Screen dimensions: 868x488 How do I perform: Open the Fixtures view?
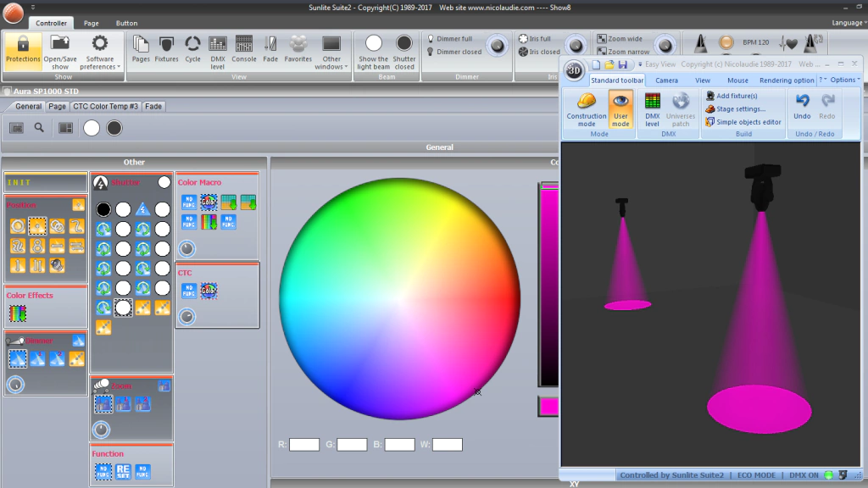[166, 50]
